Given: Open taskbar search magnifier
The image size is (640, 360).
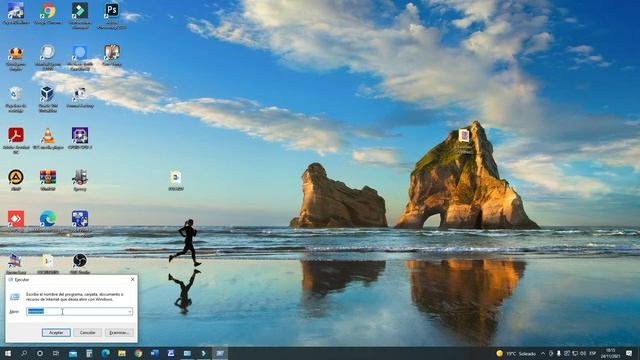Looking at the screenshot, I should [x=24, y=353].
